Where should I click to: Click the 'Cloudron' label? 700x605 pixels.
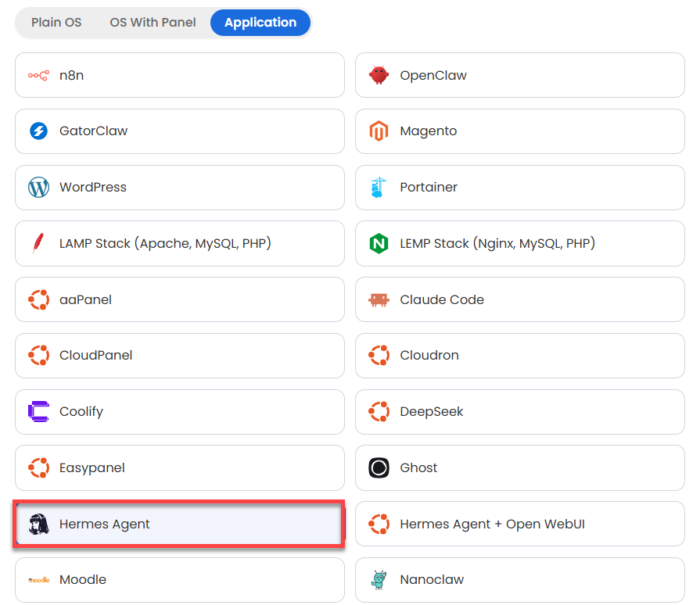coord(429,356)
